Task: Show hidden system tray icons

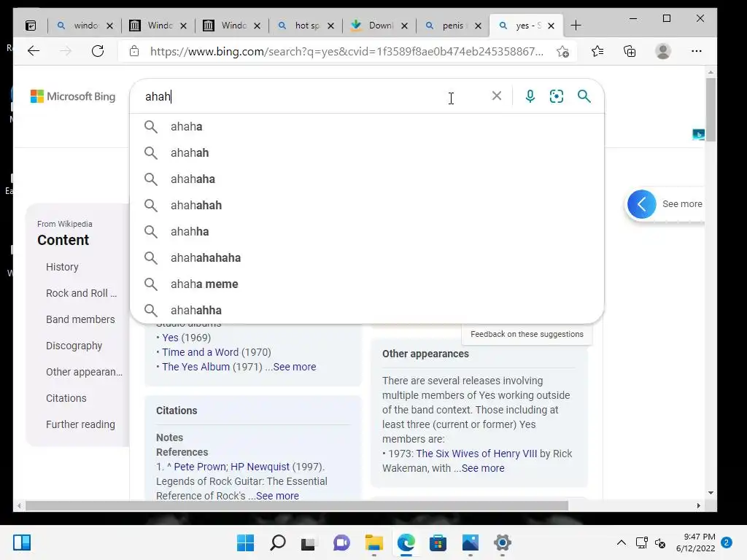Action: (622, 542)
